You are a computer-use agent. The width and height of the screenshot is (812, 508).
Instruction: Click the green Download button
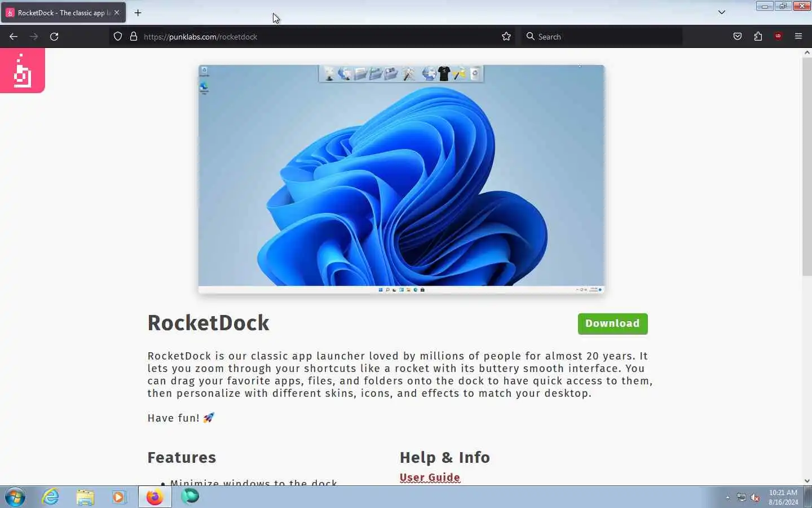pyautogui.click(x=612, y=324)
